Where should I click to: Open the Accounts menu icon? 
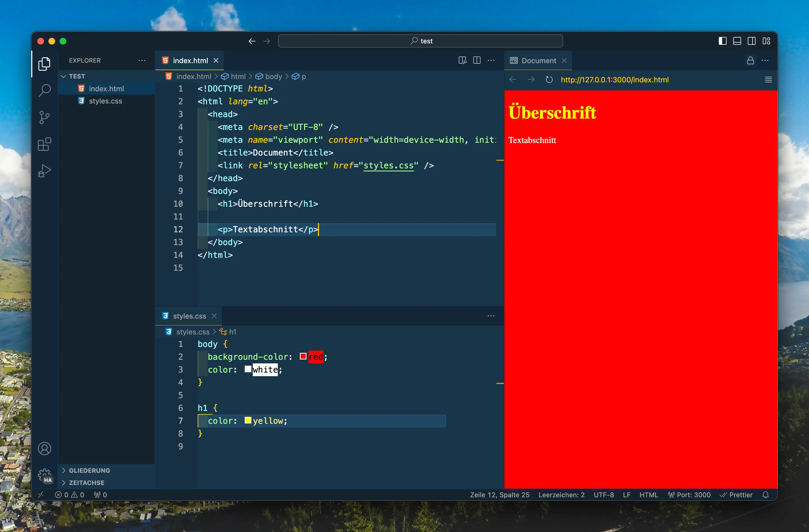tap(45, 449)
